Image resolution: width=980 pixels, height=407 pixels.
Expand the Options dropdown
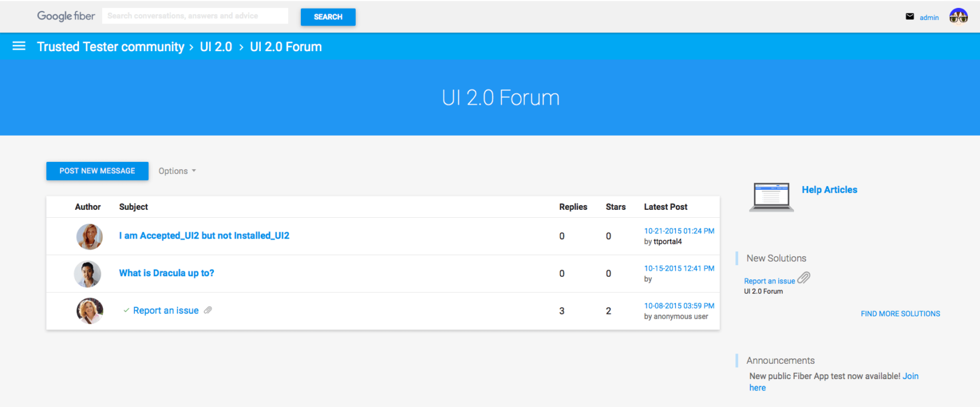[x=177, y=171]
